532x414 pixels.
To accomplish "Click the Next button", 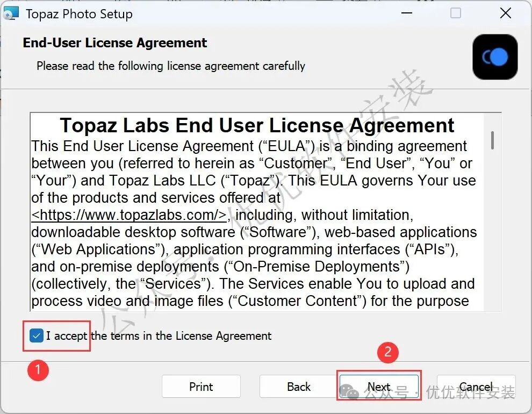I will click(x=379, y=387).
